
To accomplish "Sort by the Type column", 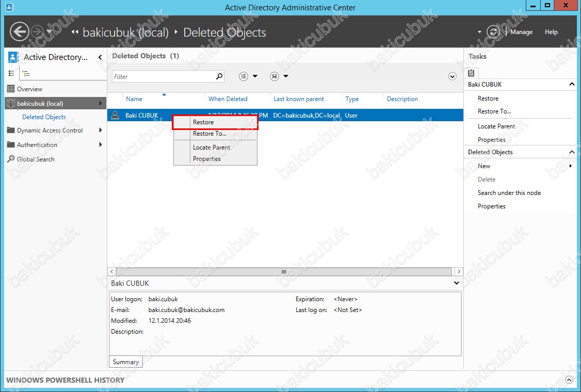I will coord(352,99).
